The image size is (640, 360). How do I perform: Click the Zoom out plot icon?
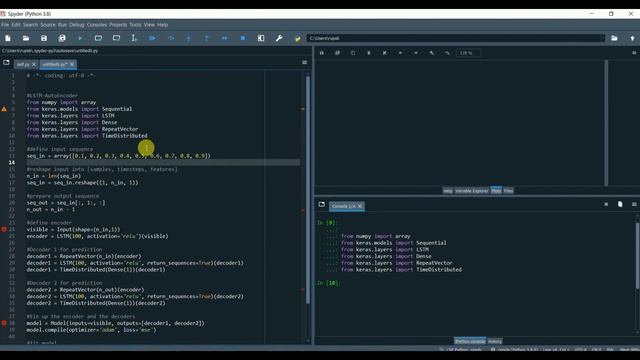447,53
